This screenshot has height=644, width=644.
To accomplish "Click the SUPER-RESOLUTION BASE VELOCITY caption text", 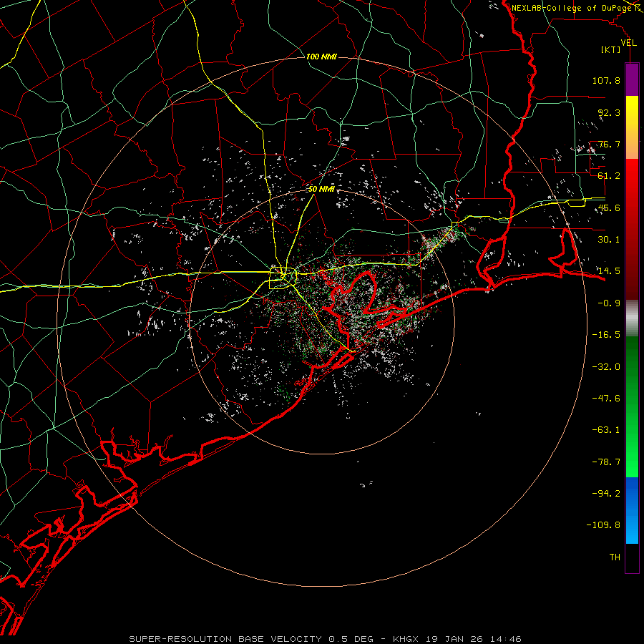I will pyautogui.click(x=225, y=639).
